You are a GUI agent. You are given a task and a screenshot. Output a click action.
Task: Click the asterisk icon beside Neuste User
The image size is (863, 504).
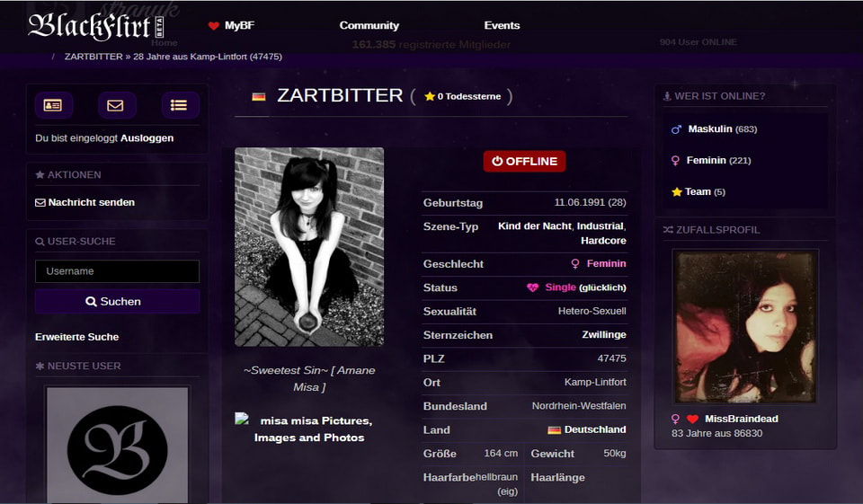pyautogui.click(x=40, y=366)
